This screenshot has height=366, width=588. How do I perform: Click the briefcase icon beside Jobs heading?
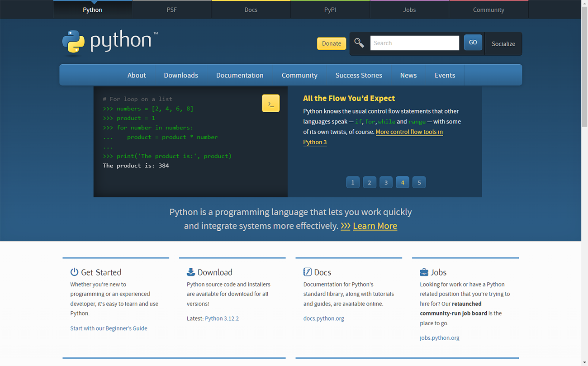click(x=423, y=271)
